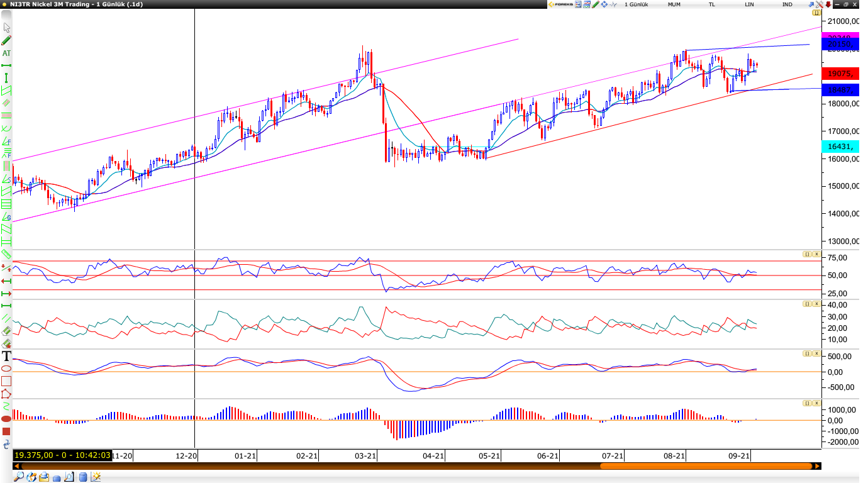Viewport: 868px width, 483px height.
Task: Select the hollow ellipse shape tool
Action: tap(7, 368)
